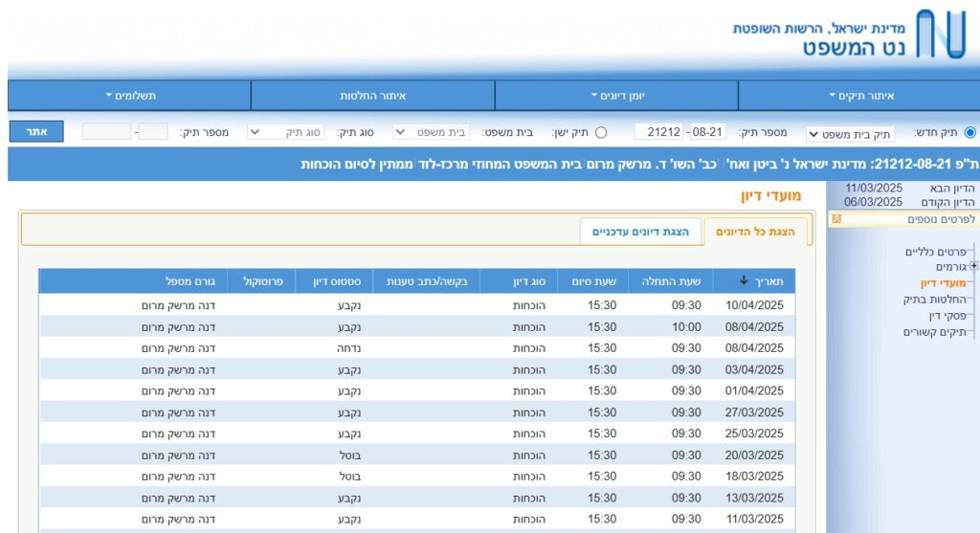Image resolution: width=980 pixels, height=533 pixels.
Task: Click the מועדי דיון orange page heading
Action: [770, 196]
